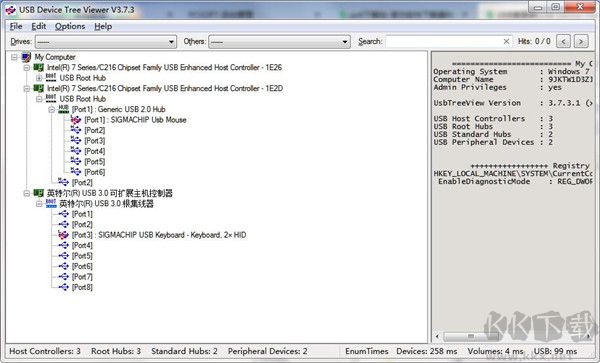The image size is (600, 363).
Task: Click the My Computer icon in tree
Action: [26, 57]
